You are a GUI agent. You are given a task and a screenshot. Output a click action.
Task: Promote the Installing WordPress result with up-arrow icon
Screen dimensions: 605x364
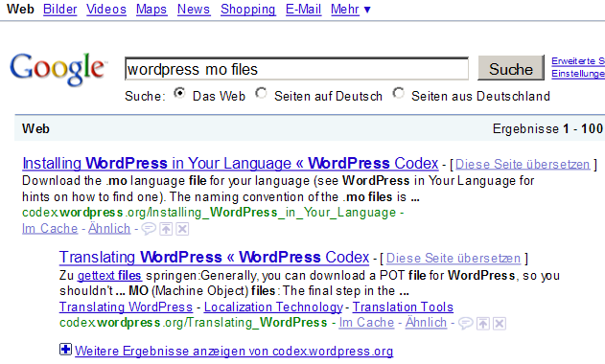coord(166,229)
